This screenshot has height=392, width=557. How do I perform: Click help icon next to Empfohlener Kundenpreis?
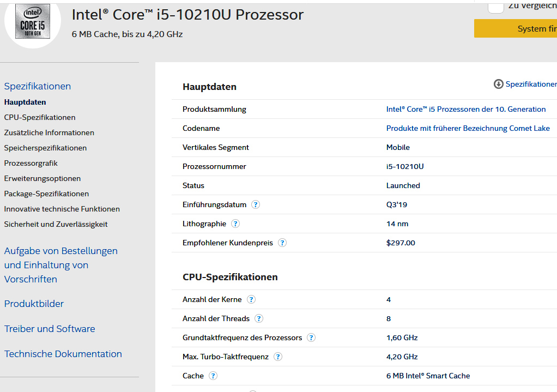point(282,243)
